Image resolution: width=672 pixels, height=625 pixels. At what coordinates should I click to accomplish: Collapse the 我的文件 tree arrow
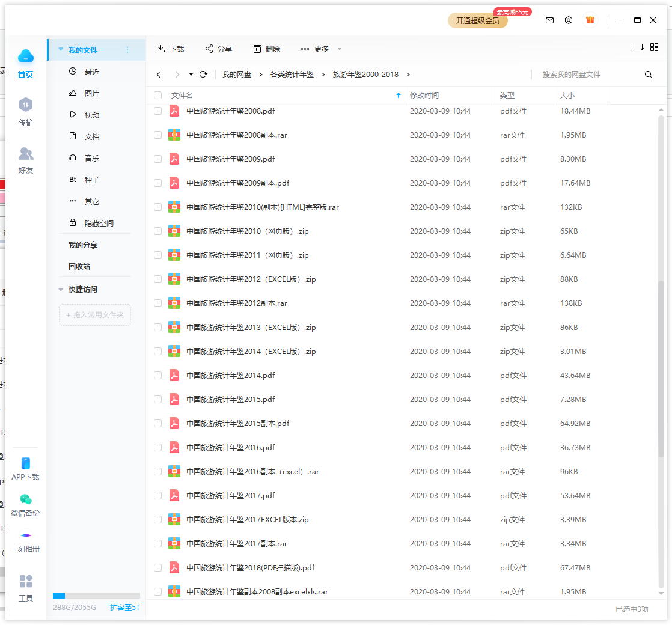tap(61, 49)
